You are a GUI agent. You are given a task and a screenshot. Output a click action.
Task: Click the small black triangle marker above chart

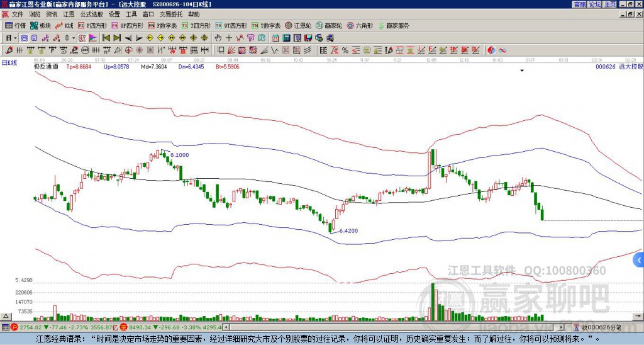(x=522, y=71)
